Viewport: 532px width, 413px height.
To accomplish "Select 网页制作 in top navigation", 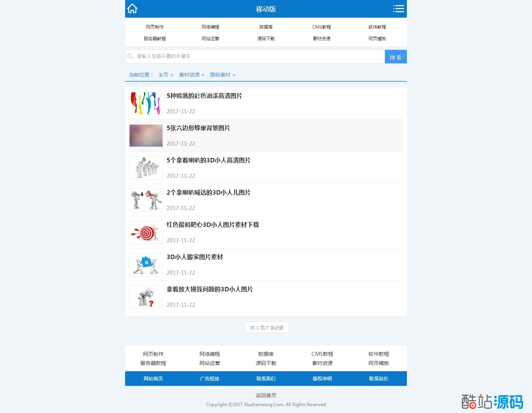I will point(155,27).
